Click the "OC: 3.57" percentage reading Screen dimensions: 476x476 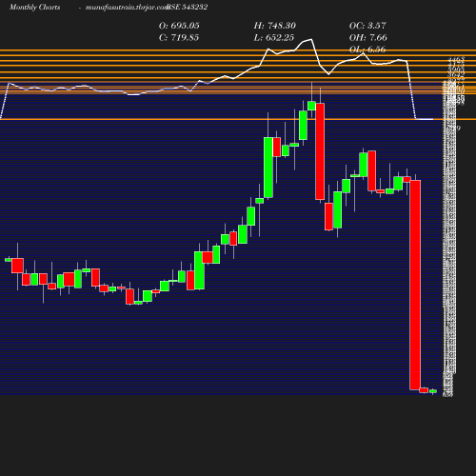point(367,26)
